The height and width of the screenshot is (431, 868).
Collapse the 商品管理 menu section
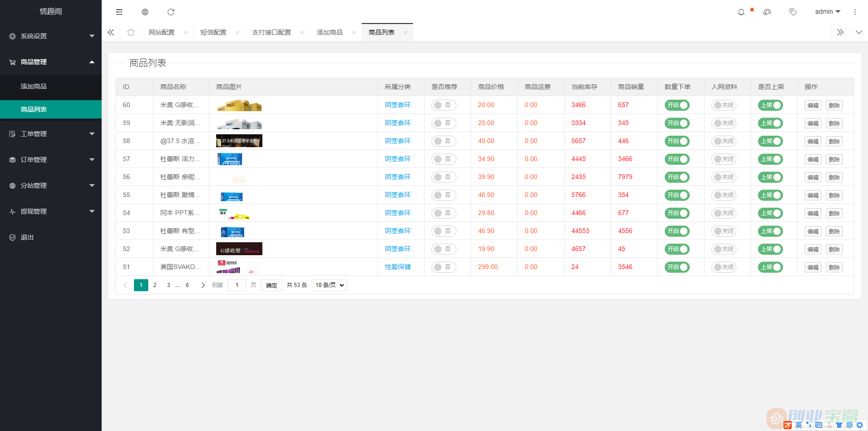click(51, 62)
